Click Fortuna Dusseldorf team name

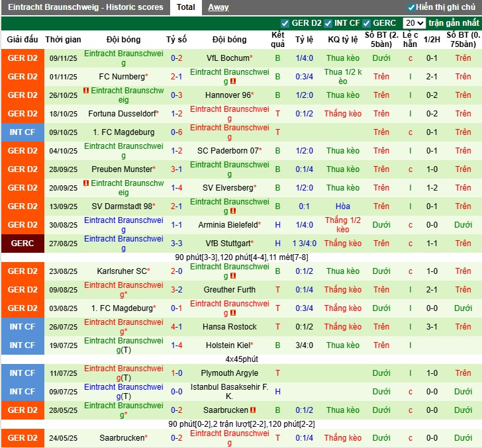123,114
